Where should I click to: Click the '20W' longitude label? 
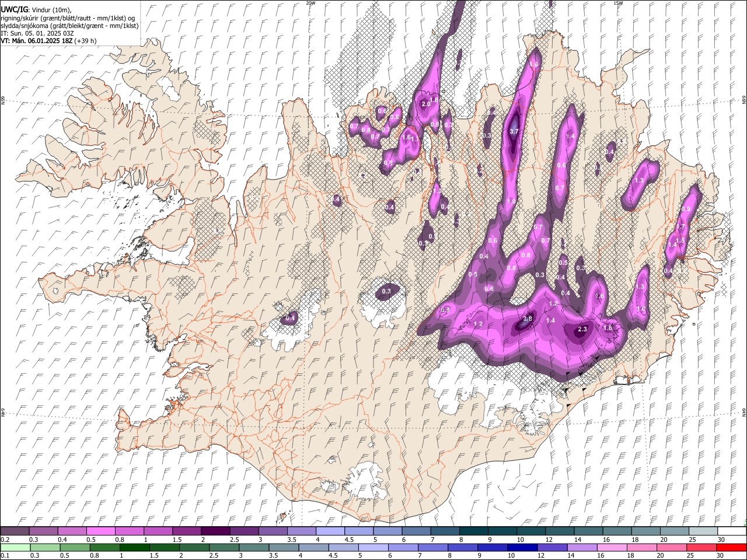[x=310, y=3]
